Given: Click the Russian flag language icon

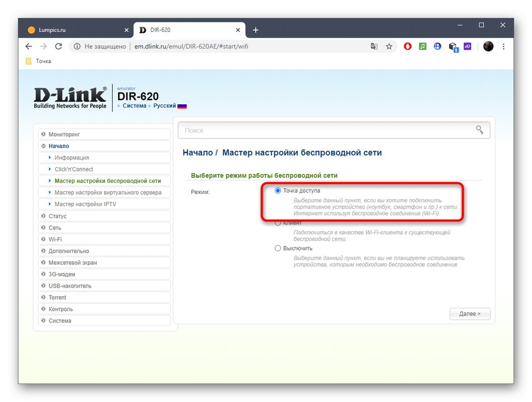Looking at the screenshot, I should [182, 105].
